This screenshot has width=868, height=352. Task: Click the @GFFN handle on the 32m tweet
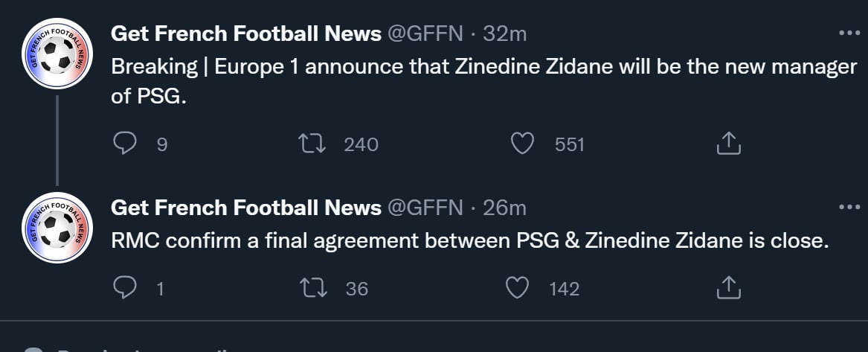(425, 33)
